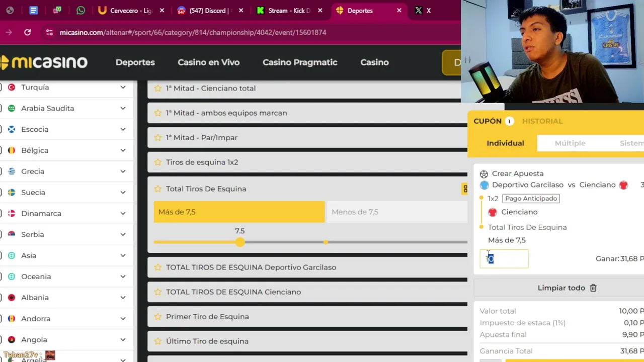Expand the Arabia Saudita chevron
644x362 pixels.
[x=123, y=109]
